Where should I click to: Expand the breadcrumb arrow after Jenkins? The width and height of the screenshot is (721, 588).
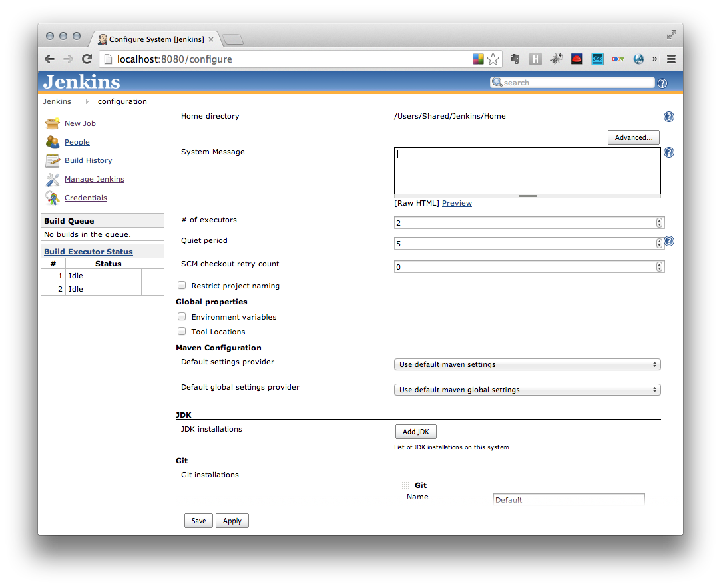87,101
